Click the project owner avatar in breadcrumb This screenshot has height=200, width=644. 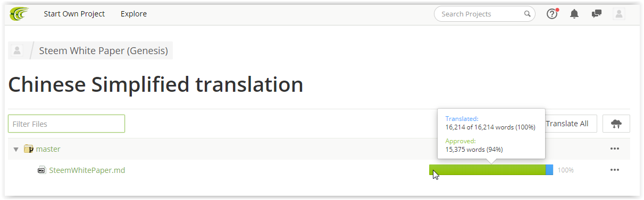pyautogui.click(x=17, y=51)
